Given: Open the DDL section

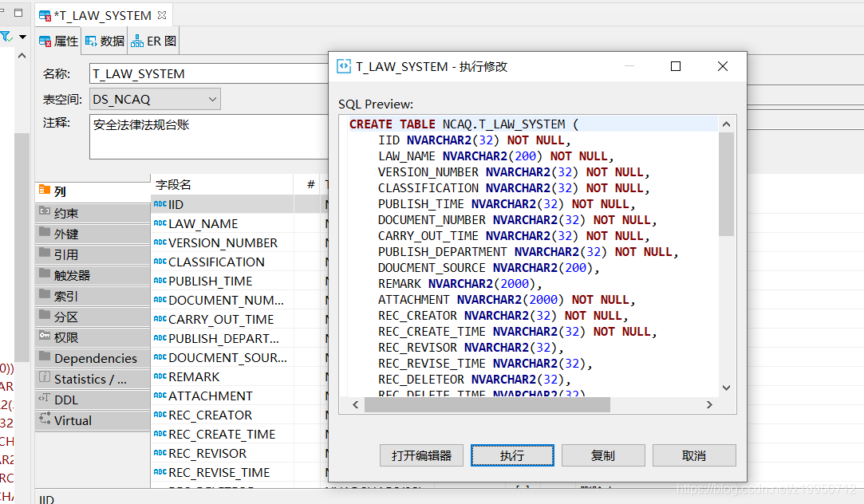Looking at the screenshot, I should tap(93, 400).
